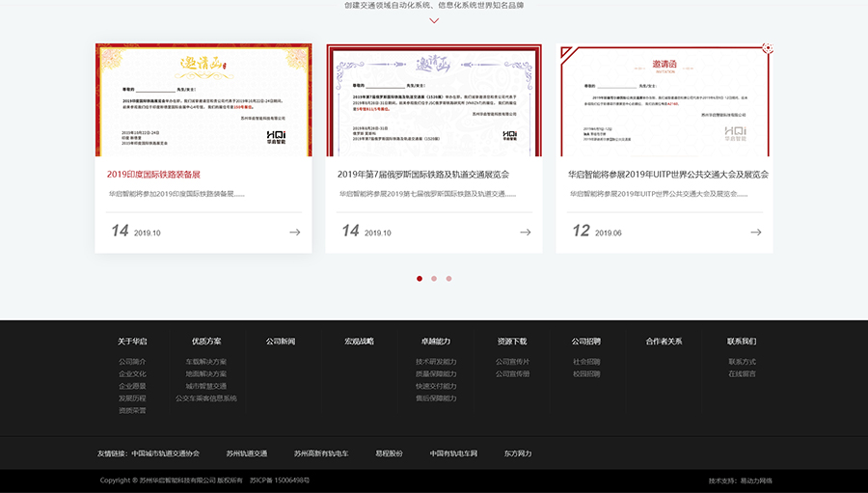The width and height of the screenshot is (868, 493).
Task: Click arrow icon on 俄罗斯国际铁路 exhibition card
Action: coord(525,233)
